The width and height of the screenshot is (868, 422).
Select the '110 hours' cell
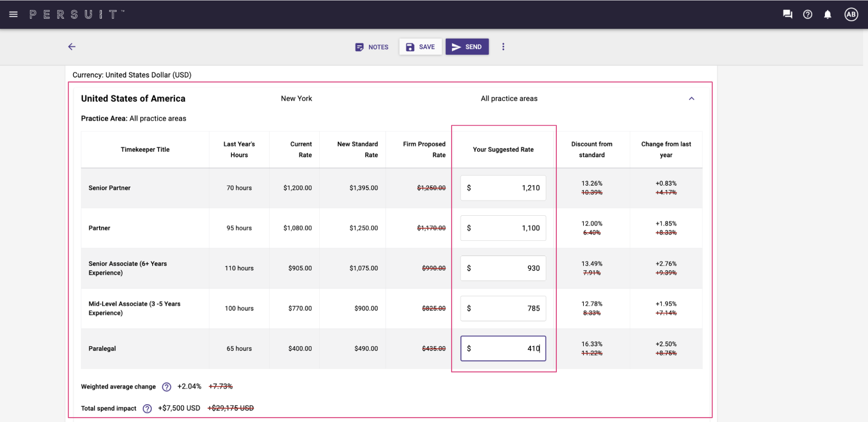(x=239, y=268)
